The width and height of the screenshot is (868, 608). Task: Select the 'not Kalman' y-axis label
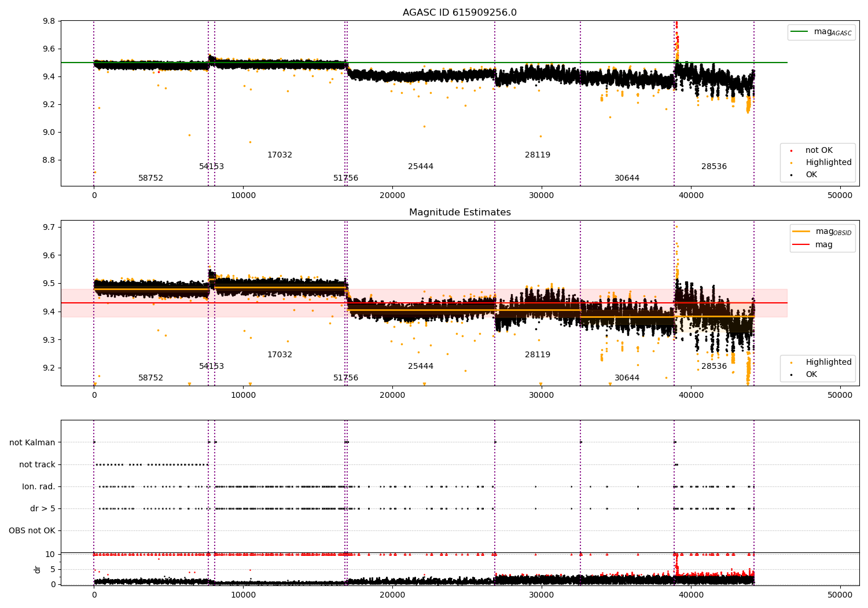click(32, 442)
